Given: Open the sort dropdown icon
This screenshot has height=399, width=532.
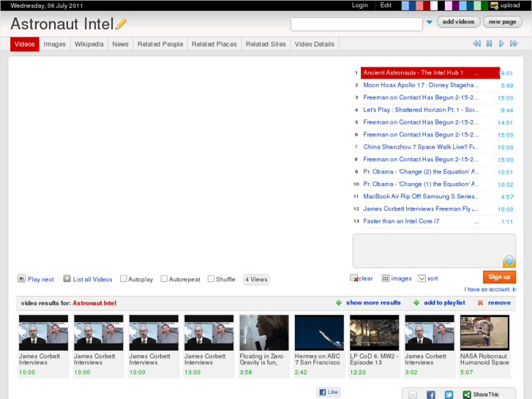Looking at the screenshot, I should [x=422, y=278].
